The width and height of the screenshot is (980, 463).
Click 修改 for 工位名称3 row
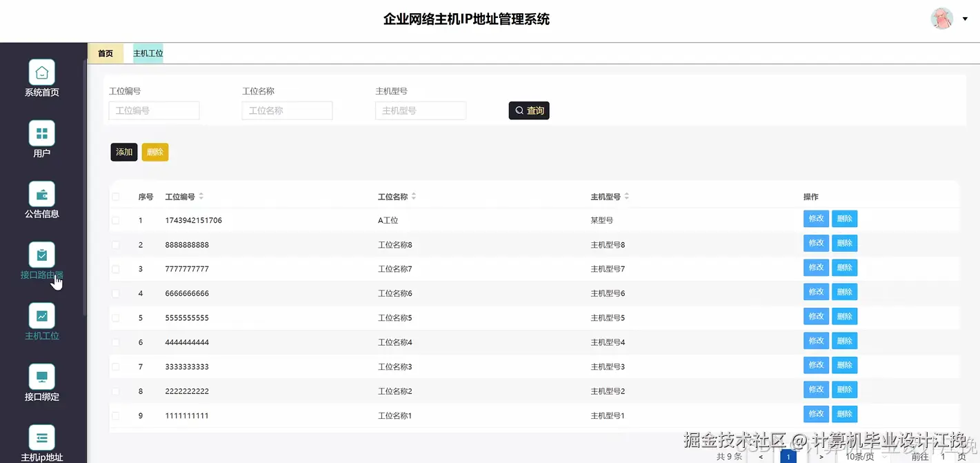click(817, 365)
